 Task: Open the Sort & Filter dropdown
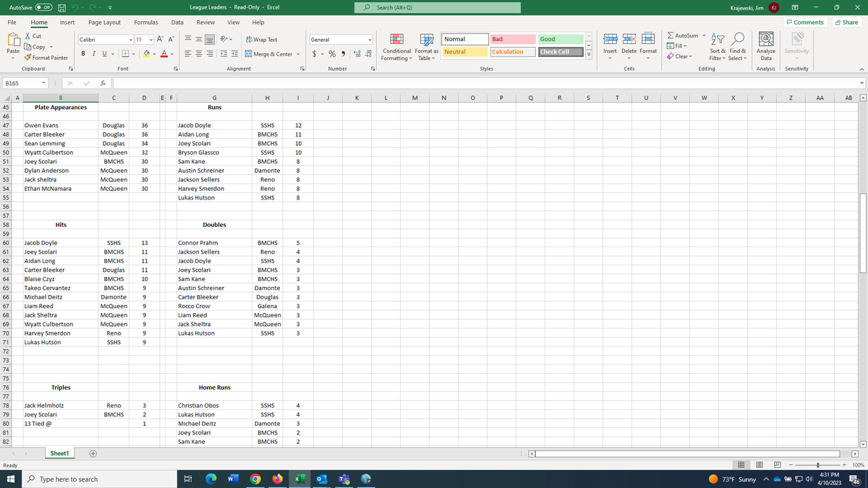pyautogui.click(x=718, y=46)
